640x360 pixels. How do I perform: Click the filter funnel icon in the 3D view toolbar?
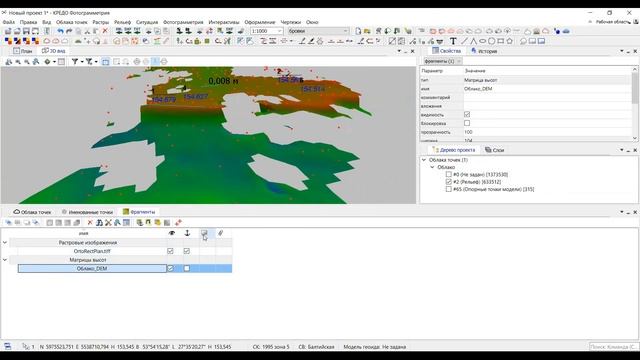tap(75, 62)
